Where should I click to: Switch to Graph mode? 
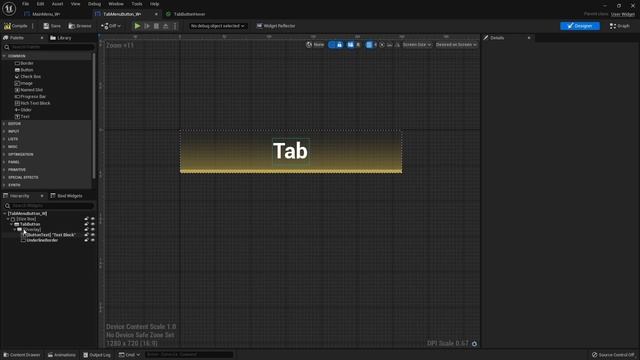click(620, 26)
